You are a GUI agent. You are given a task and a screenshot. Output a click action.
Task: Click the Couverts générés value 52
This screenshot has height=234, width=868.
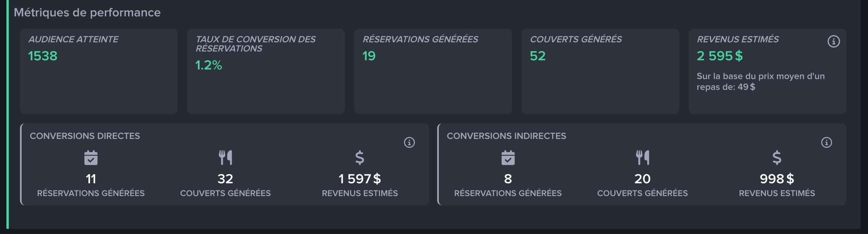[538, 56]
